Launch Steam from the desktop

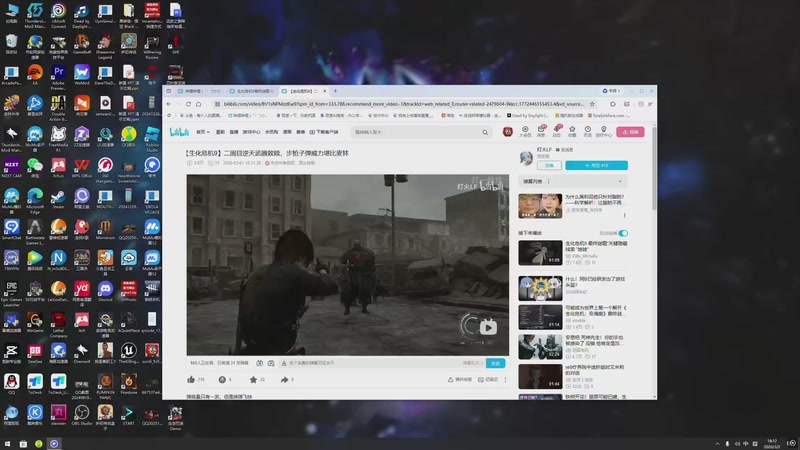[x=58, y=199]
